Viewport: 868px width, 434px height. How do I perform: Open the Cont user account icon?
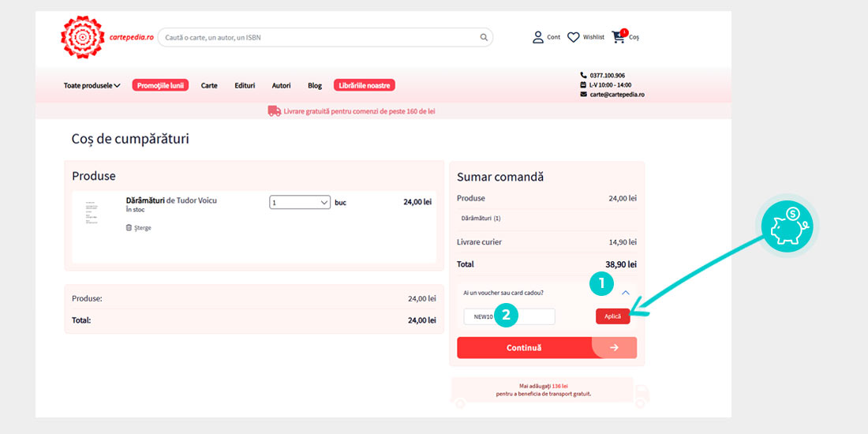538,37
